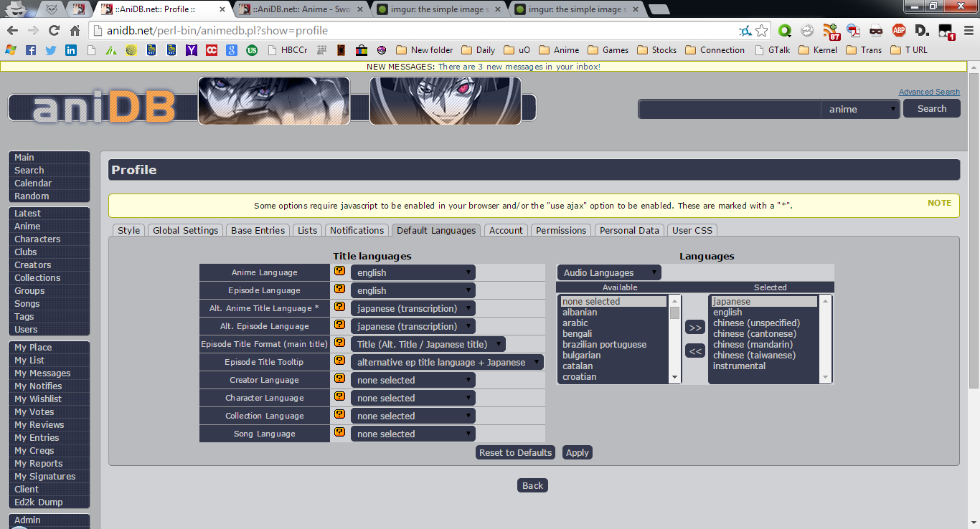Image resolution: width=980 pixels, height=529 pixels.
Task: Open the Facebook bookmark icon
Action: point(31,50)
